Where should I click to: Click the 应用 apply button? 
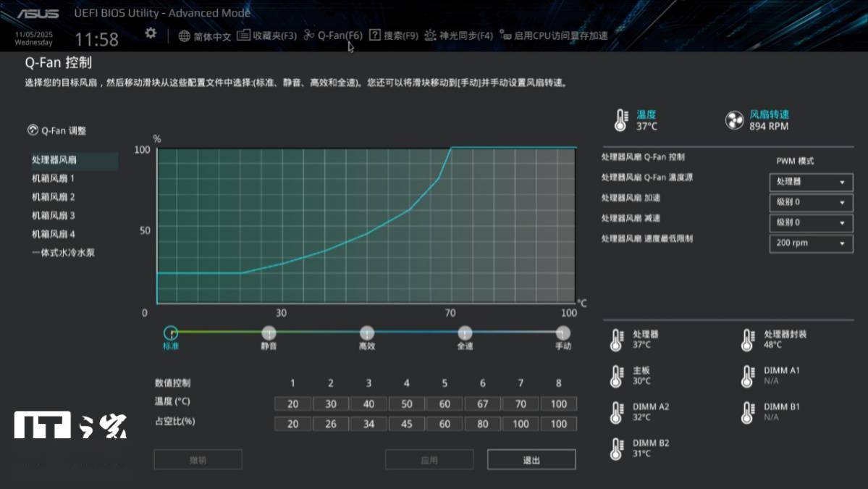pyautogui.click(x=429, y=459)
